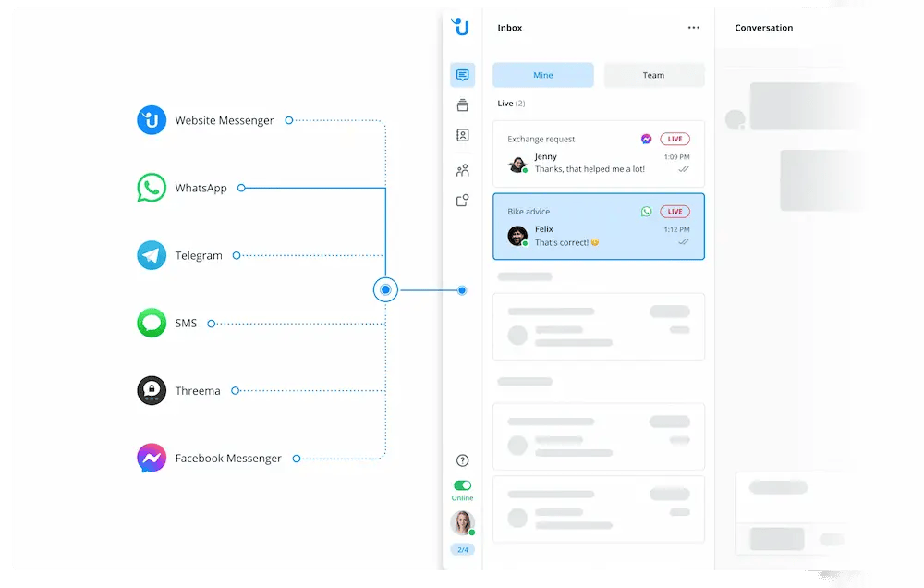Click the WhatsApp icon on Bike advice

point(647,211)
